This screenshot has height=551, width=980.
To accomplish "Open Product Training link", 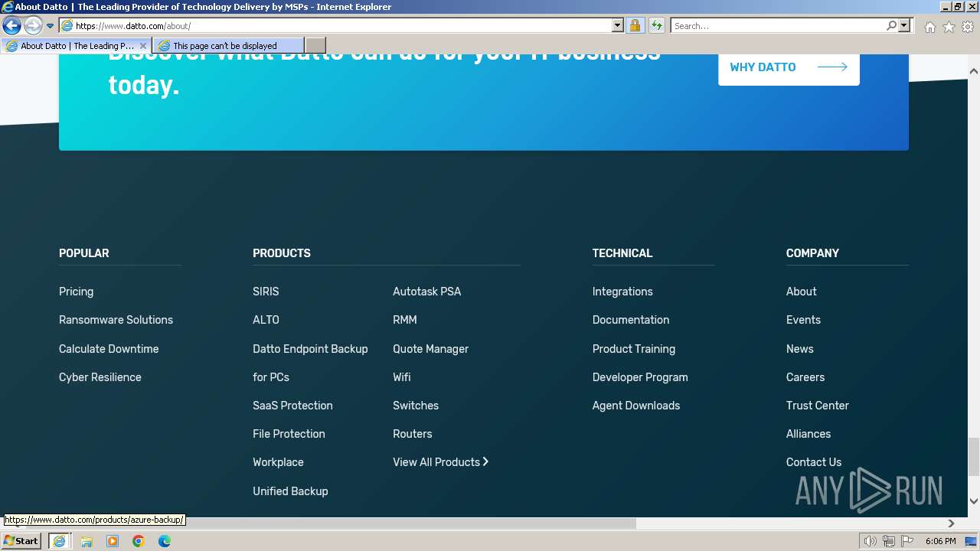I will (x=634, y=349).
